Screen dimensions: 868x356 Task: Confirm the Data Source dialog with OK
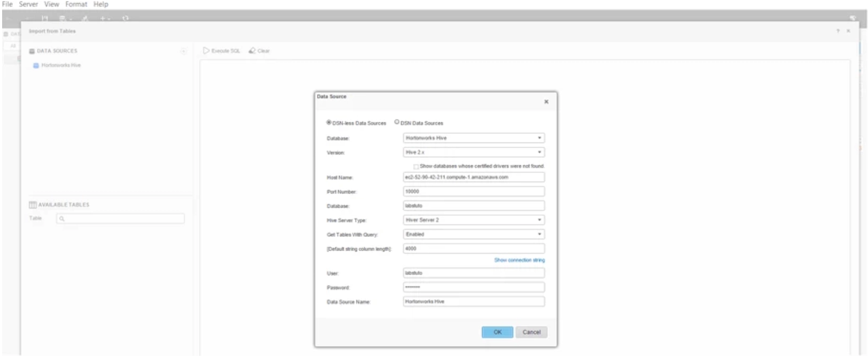[498, 332]
